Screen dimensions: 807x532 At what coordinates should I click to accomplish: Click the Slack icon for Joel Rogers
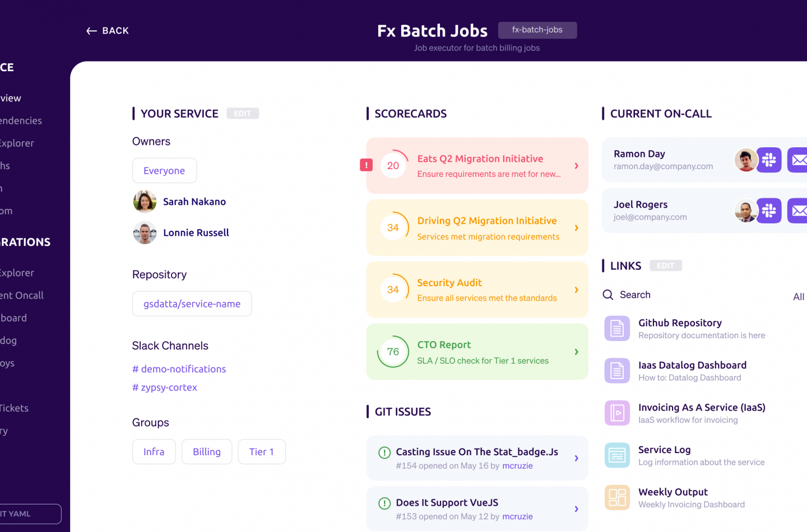(x=769, y=211)
